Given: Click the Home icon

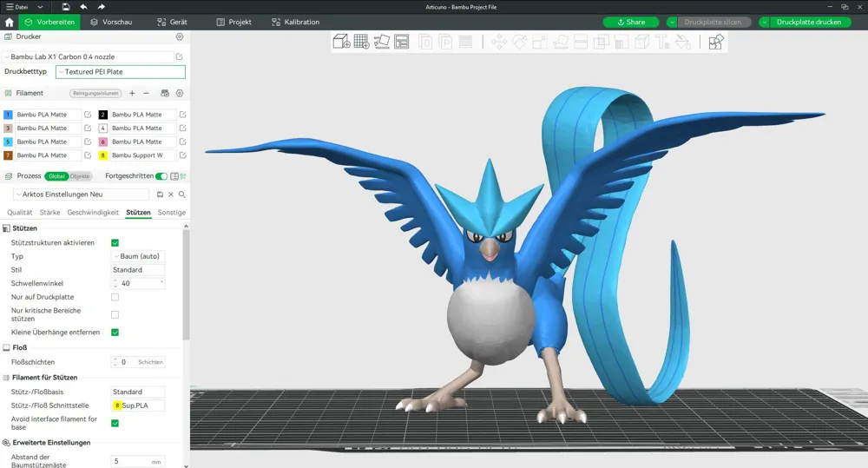Looking at the screenshot, I should 9,23.
